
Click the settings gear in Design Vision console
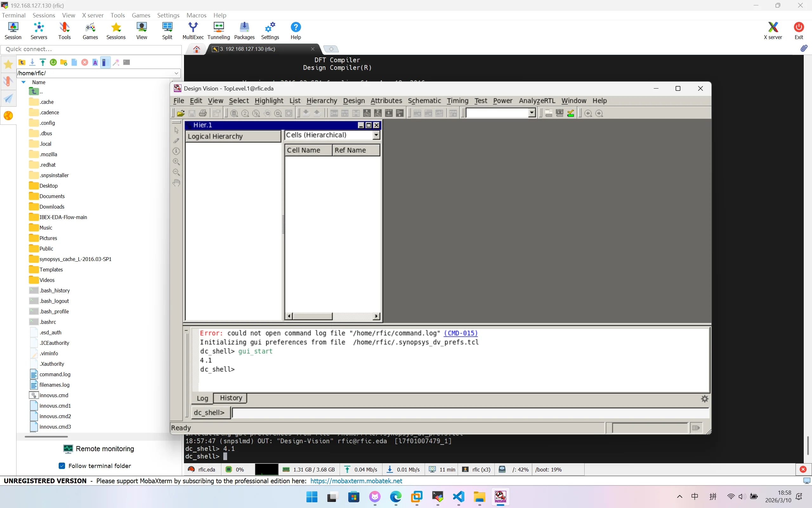(x=704, y=399)
